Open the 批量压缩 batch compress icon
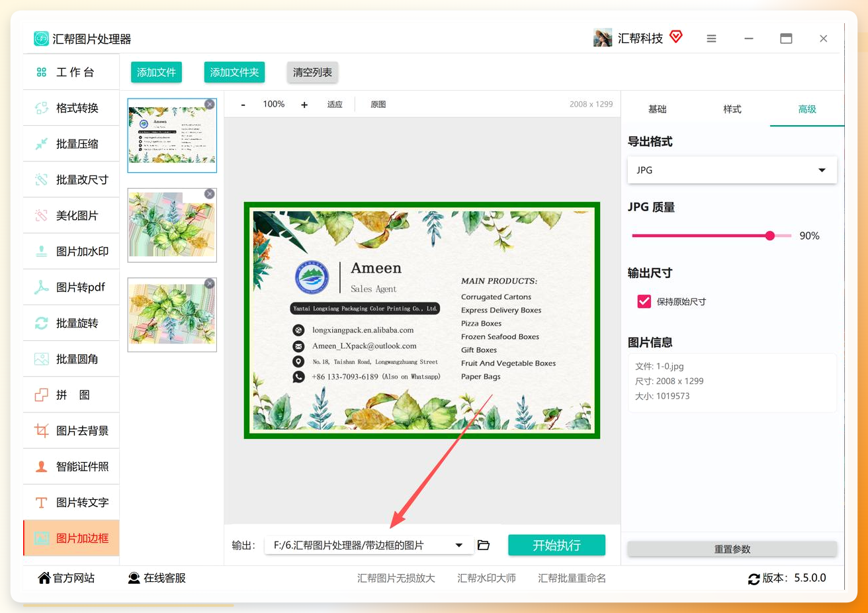868x613 pixels. (42, 144)
